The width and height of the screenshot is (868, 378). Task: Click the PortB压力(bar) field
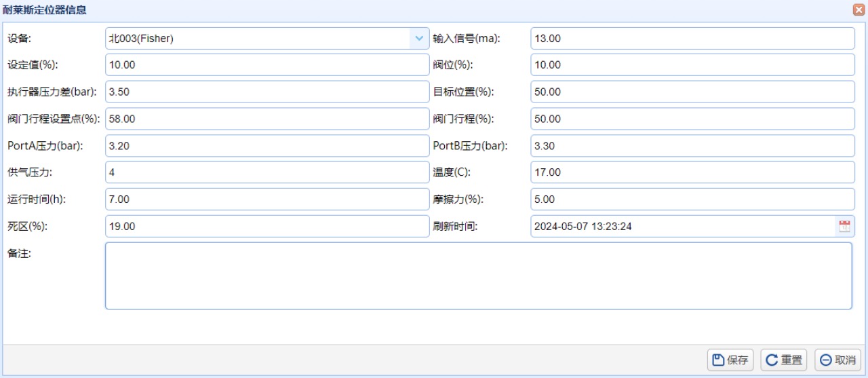coord(692,146)
